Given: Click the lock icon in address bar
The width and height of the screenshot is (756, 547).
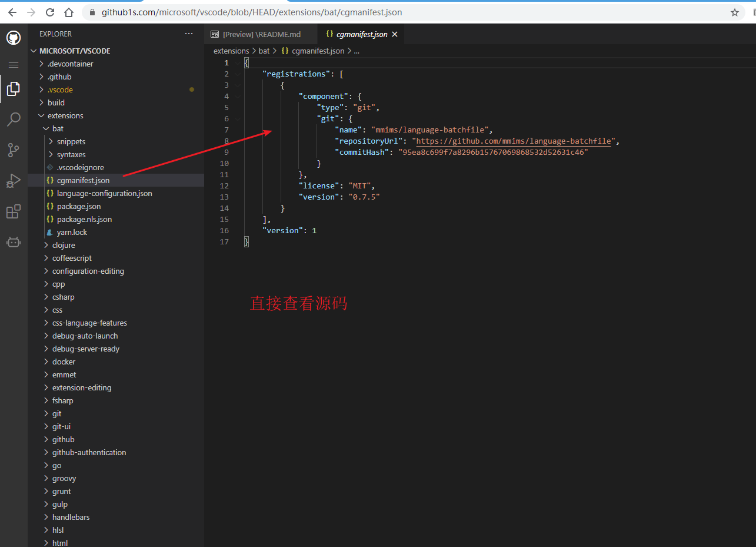Looking at the screenshot, I should tap(92, 12).
